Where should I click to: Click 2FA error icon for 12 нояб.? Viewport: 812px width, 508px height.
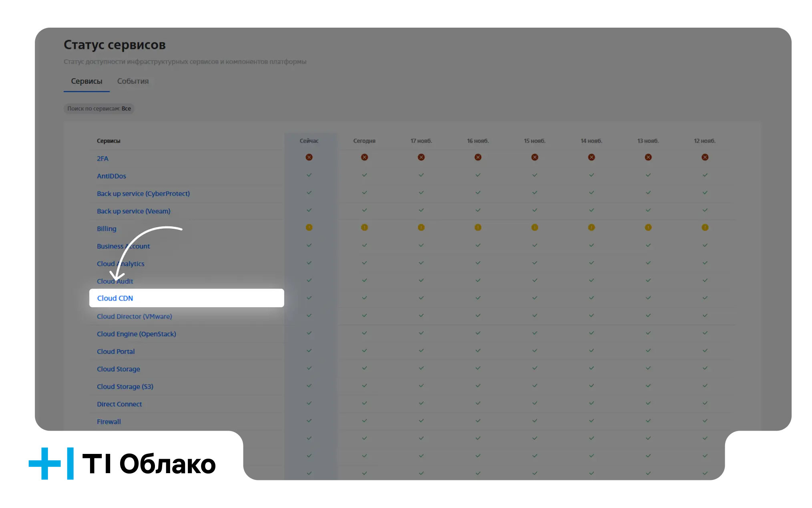pos(705,157)
